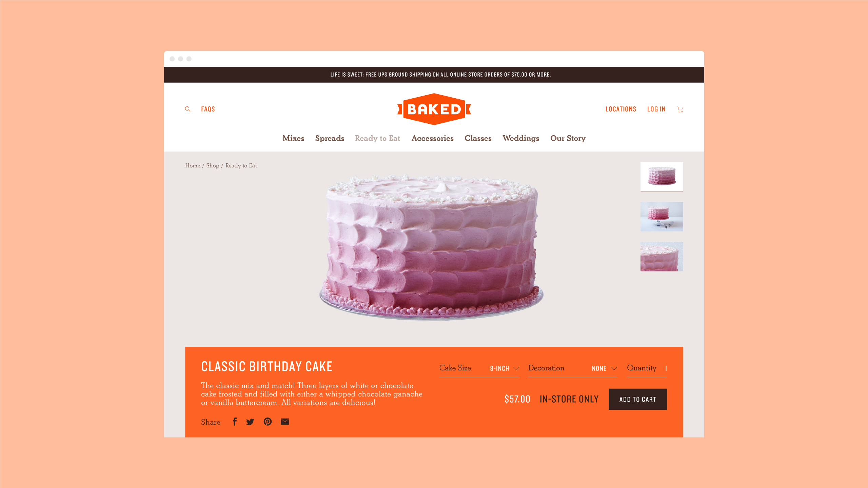The width and height of the screenshot is (868, 488).
Task: Click the LOCATIONS link
Action: tap(621, 109)
